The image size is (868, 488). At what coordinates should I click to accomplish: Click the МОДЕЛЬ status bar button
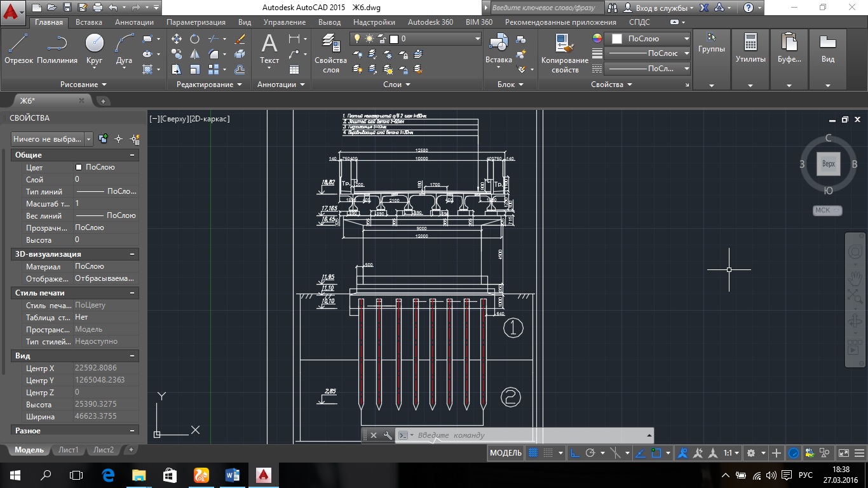(x=506, y=453)
